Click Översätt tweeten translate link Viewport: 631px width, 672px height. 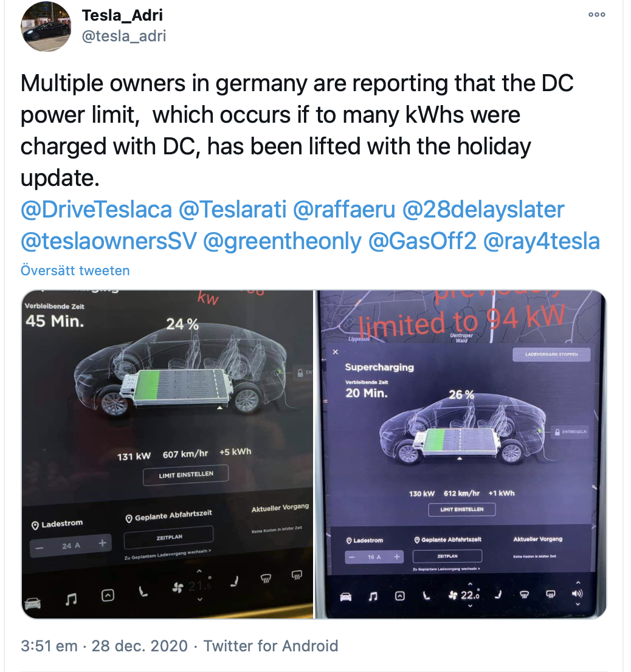75,270
